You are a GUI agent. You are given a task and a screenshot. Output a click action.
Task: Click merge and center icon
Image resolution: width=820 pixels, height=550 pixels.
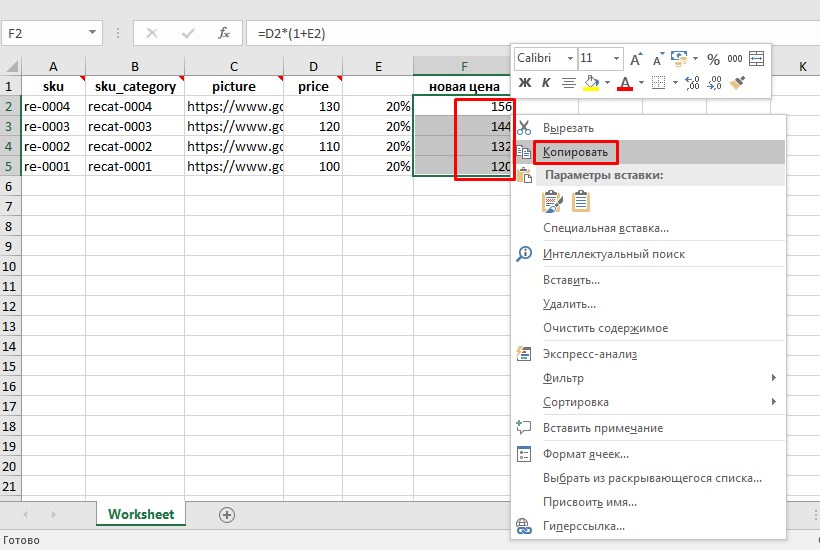click(x=756, y=59)
